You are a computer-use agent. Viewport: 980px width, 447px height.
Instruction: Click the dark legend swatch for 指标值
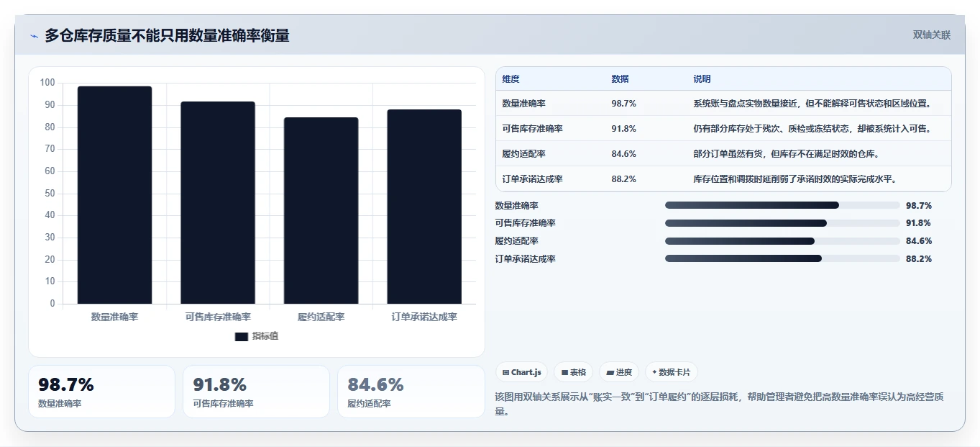click(242, 336)
